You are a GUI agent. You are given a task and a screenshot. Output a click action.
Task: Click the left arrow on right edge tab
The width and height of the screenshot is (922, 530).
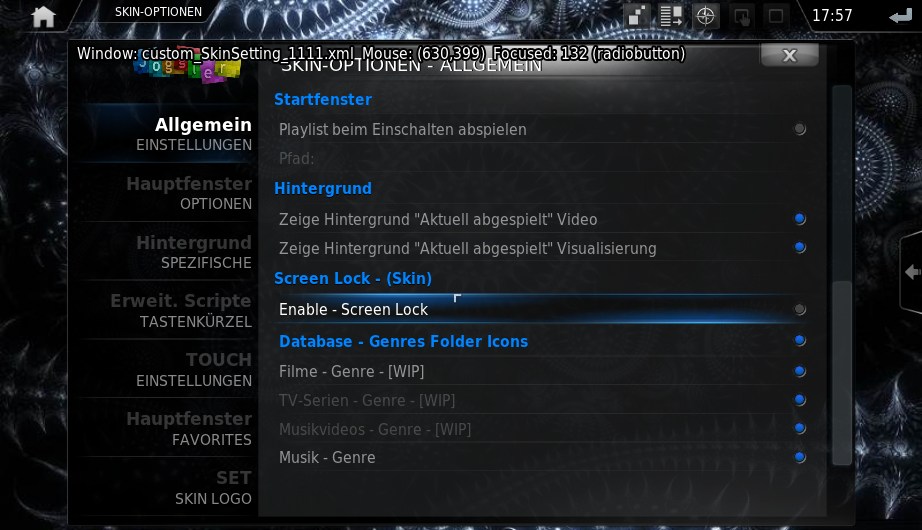(x=912, y=272)
